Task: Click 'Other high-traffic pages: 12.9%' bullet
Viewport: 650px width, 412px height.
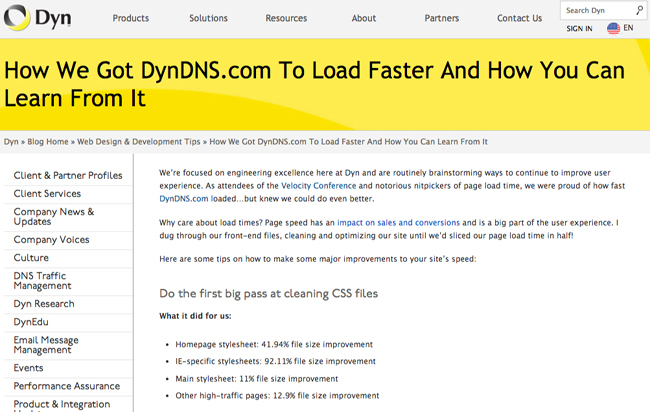Action: (x=277, y=396)
